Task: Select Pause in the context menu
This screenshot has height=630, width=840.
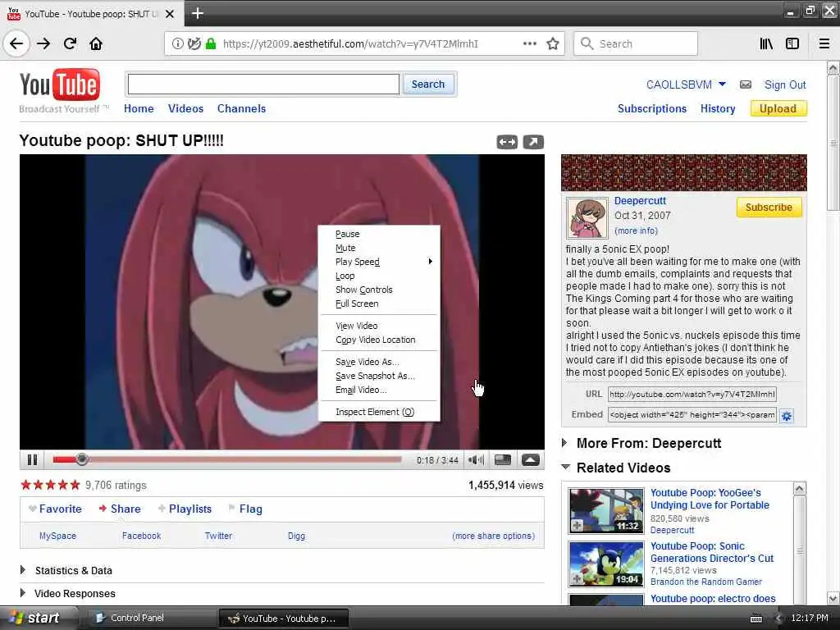Action: tap(379, 234)
